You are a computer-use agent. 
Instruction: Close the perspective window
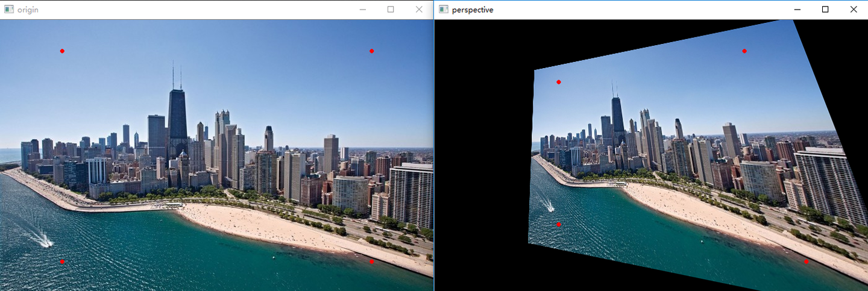point(854,10)
